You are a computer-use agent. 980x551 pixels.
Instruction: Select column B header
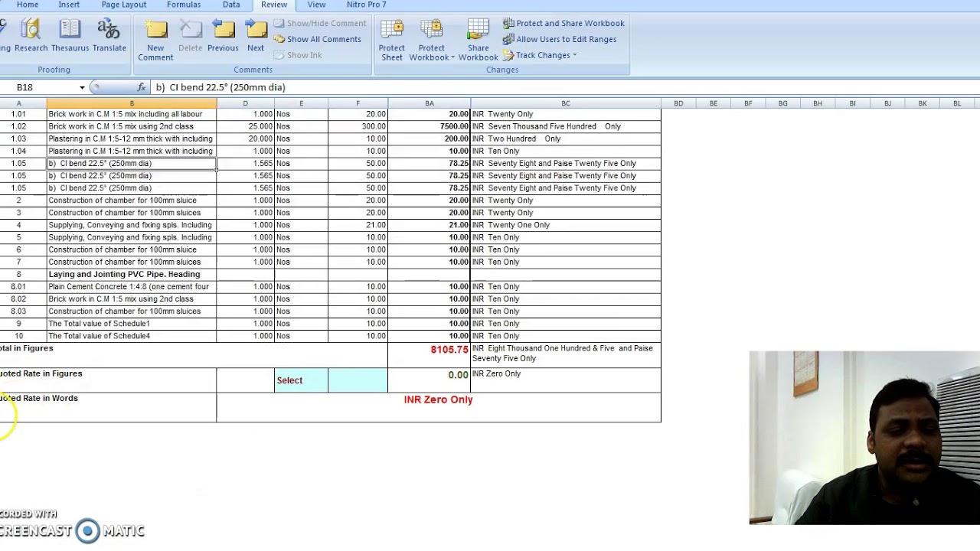(x=132, y=103)
